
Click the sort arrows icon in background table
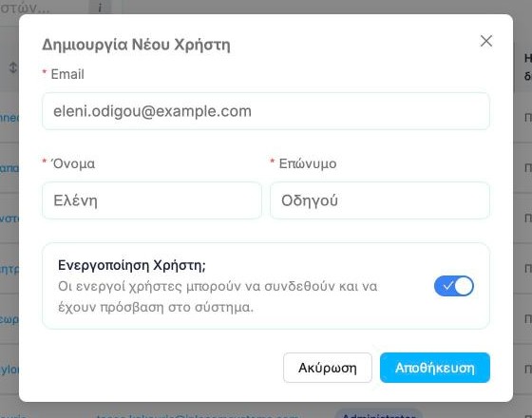tap(12, 67)
